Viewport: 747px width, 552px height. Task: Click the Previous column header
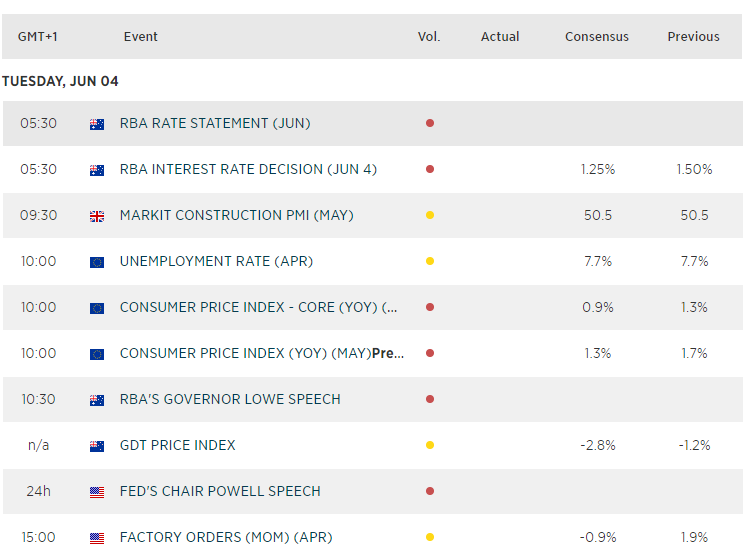pos(693,37)
